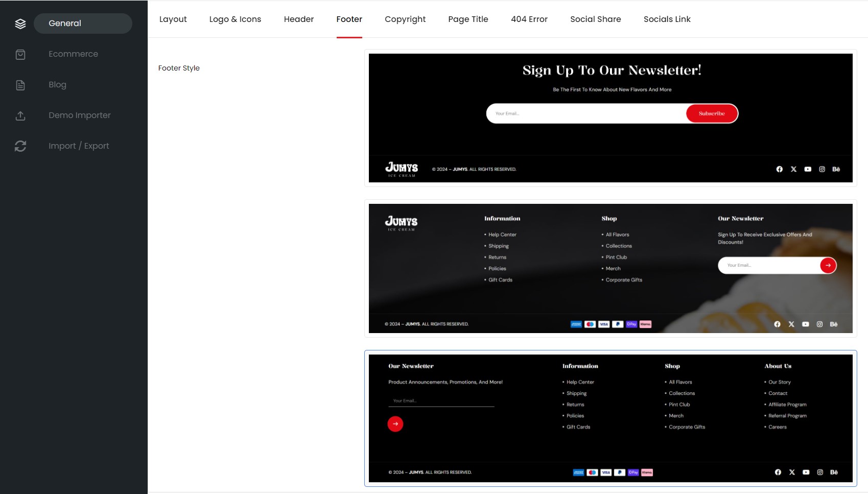Switch to the Header tab
The width and height of the screenshot is (868, 494).
298,19
